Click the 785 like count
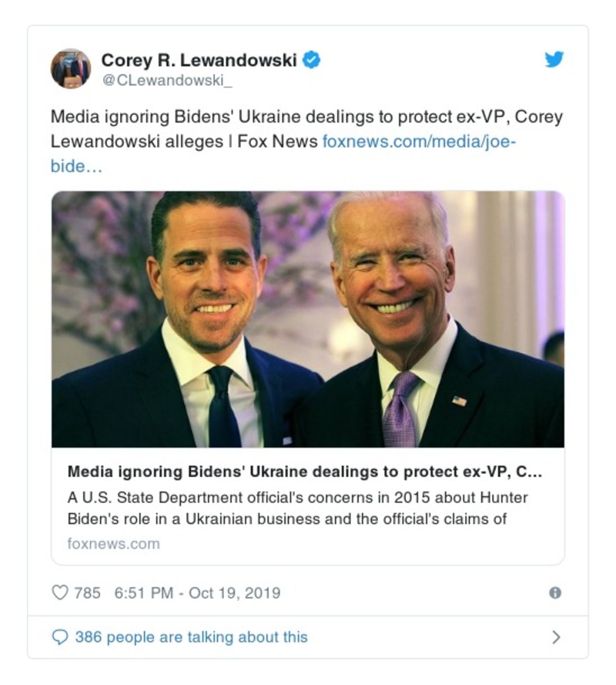Screen dimensions: 616x685 88,593
